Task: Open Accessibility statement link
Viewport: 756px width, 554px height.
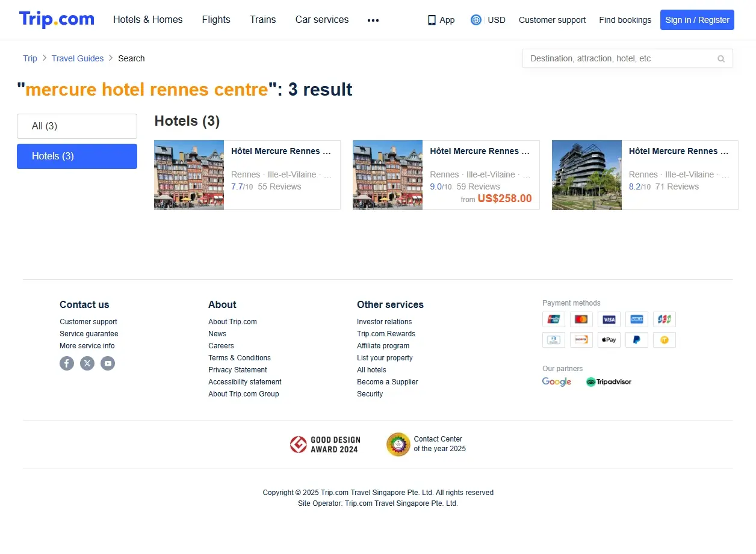Action: pos(245,382)
